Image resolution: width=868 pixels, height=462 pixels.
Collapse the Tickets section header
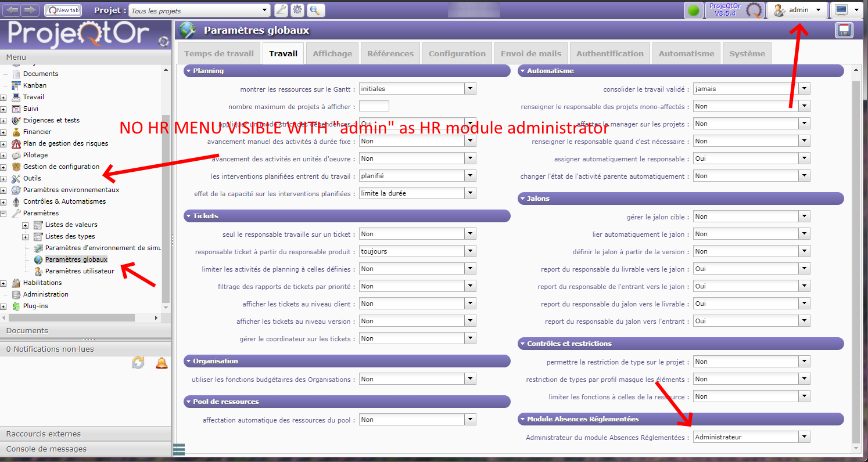click(189, 216)
